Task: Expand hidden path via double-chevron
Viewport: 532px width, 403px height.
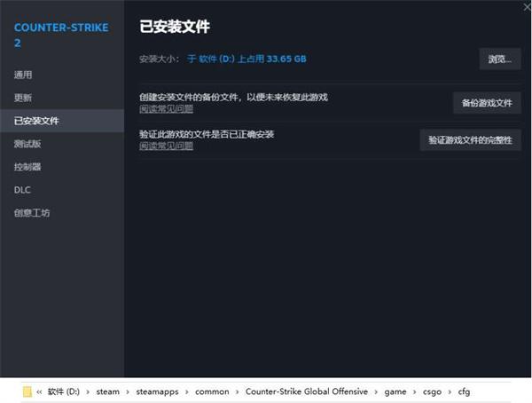Action: [39, 391]
